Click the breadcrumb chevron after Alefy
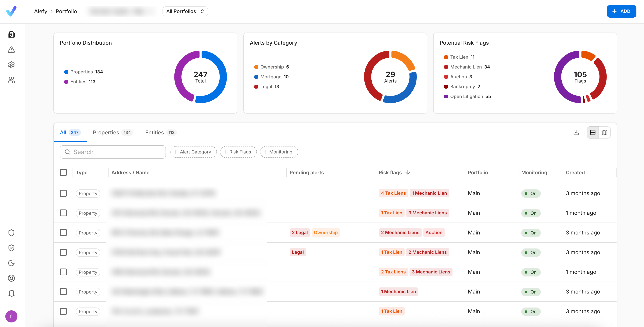This screenshot has width=644, height=327. click(x=52, y=11)
